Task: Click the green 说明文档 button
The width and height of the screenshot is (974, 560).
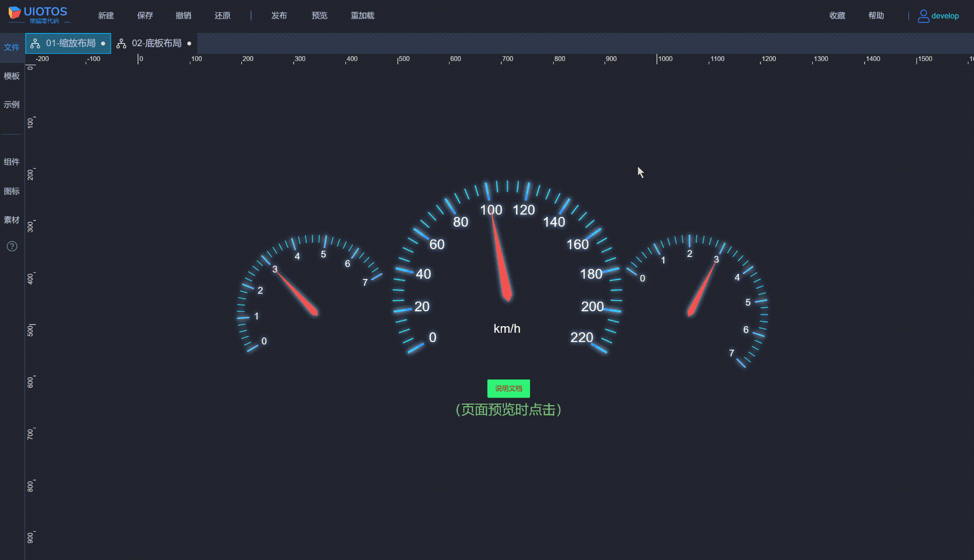Action: point(508,389)
